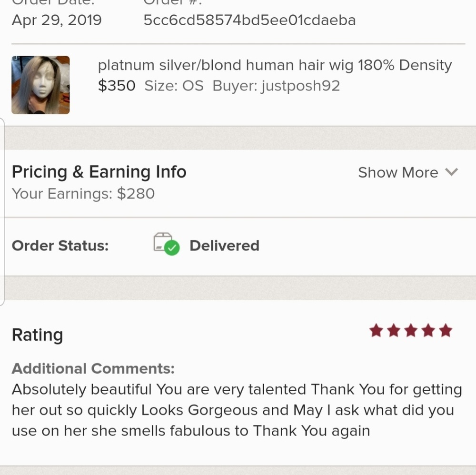Image resolution: width=476 pixels, height=475 pixels.
Task: Open the platnum silver/blond wig listing title
Action: (x=275, y=65)
